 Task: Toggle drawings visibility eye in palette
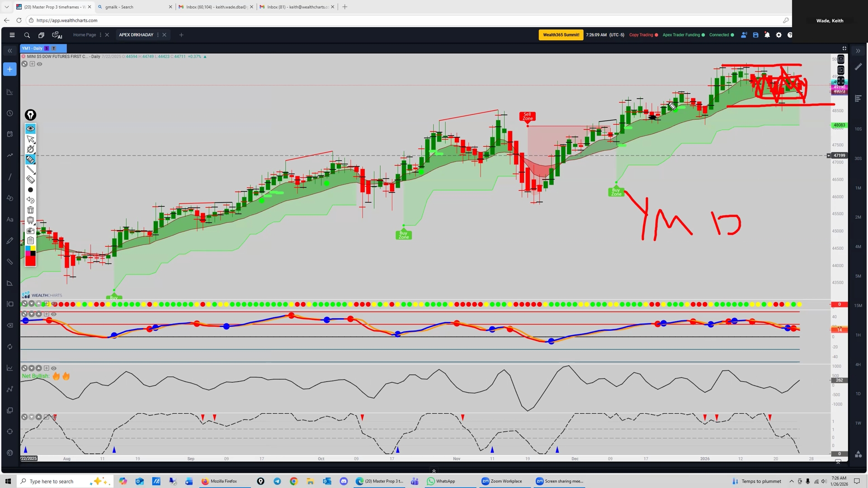coord(30,128)
